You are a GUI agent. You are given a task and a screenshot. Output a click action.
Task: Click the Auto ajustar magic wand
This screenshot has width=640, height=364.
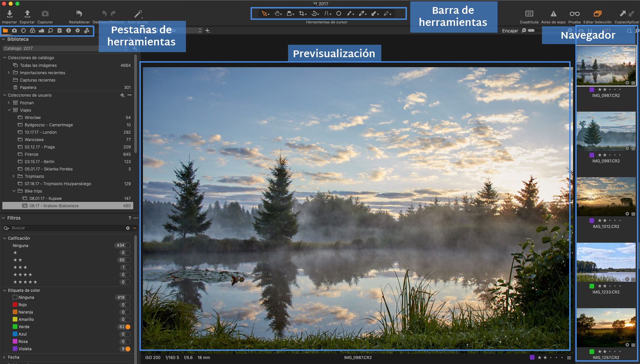(x=138, y=14)
